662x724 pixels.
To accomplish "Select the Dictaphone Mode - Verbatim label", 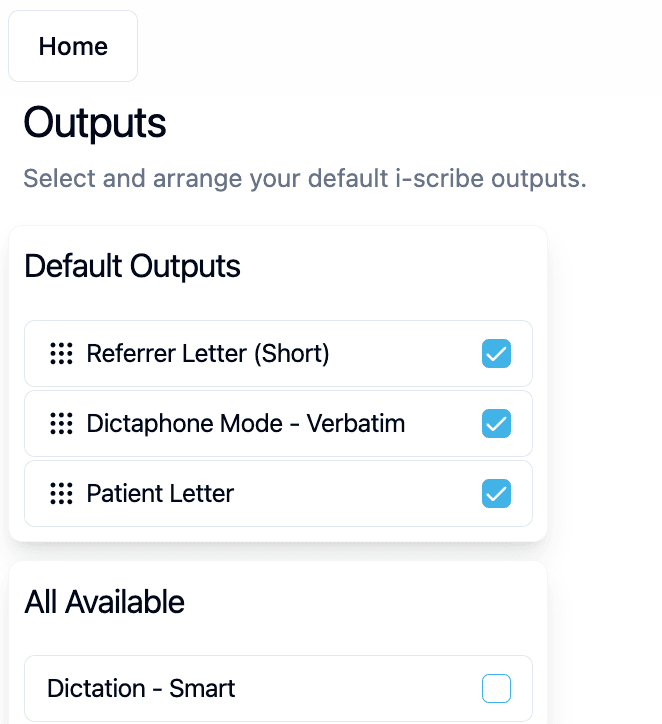I will point(246,423).
